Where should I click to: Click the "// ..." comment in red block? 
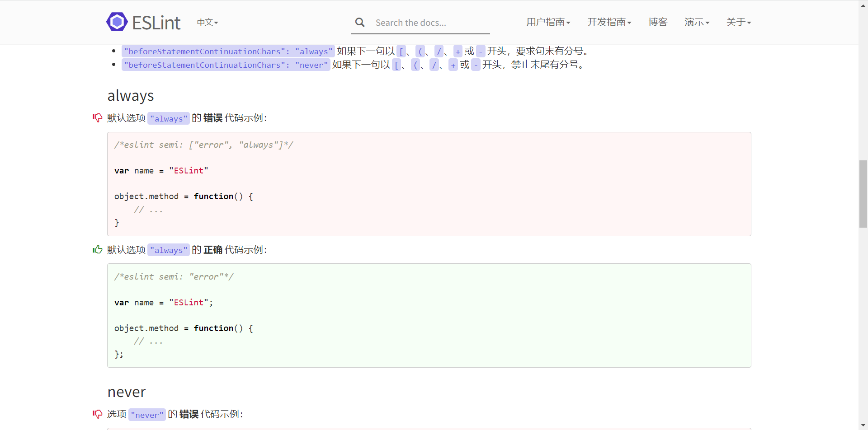[148, 210]
